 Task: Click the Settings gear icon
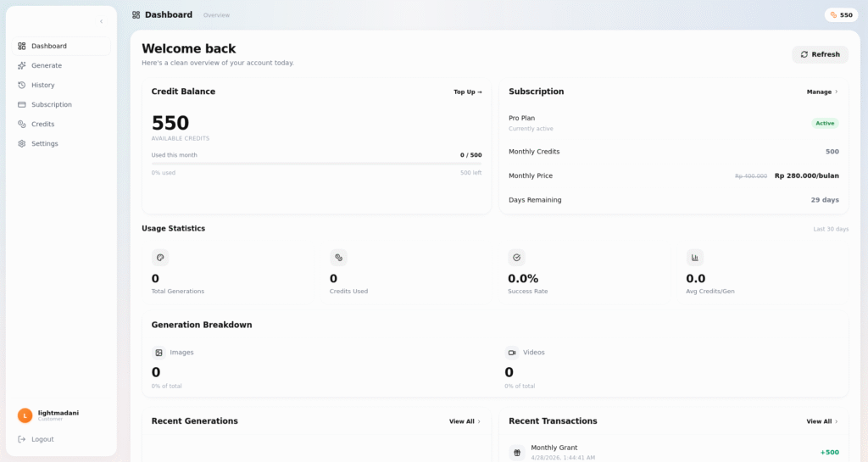tap(21, 143)
